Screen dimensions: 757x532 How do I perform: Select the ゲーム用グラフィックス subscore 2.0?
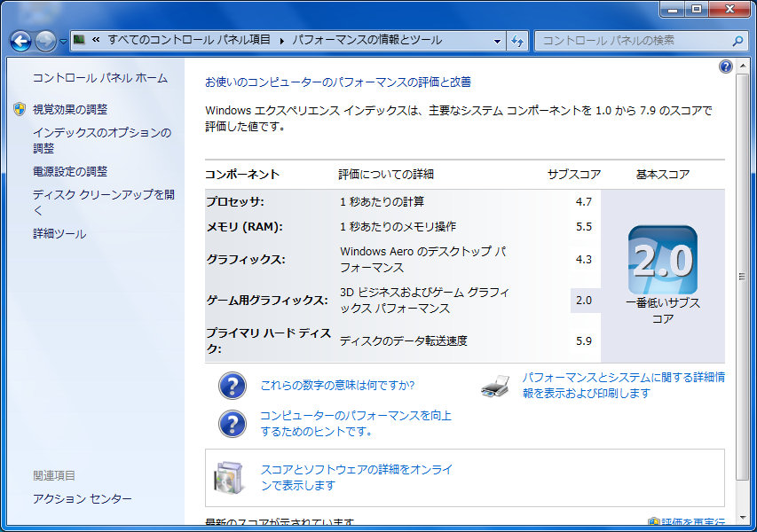[584, 301]
